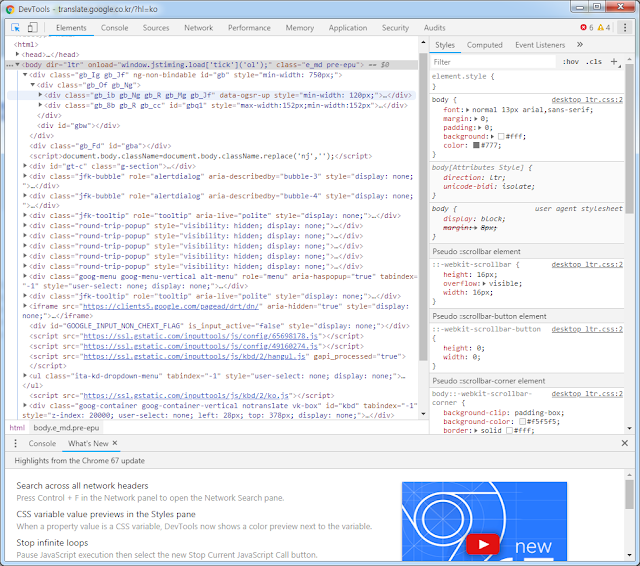Click the #fff background color swatch
This screenshot has width=640, height=566.
coord(501,137)
